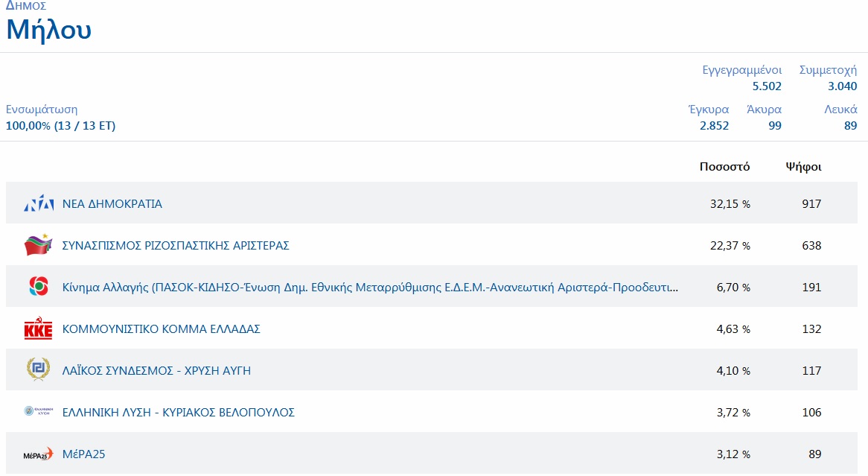This screenshot has height=476, width=868.
Task: Click the red KKE party logo
Action: [39, 329]
